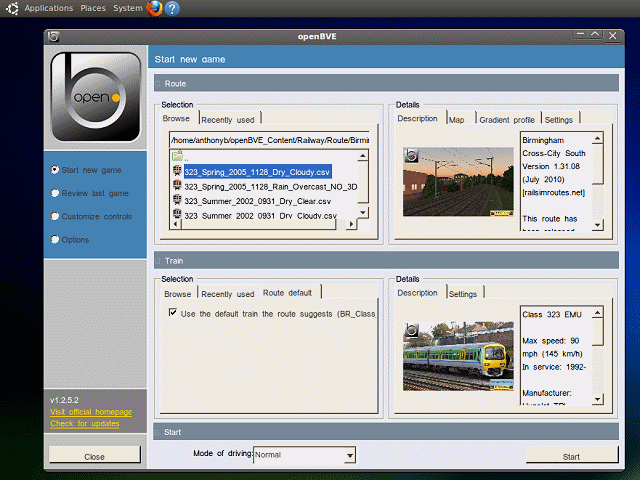Click route description scroll up arrow
The height and width of the screenshot is (480, 640).
pos(598,138)
